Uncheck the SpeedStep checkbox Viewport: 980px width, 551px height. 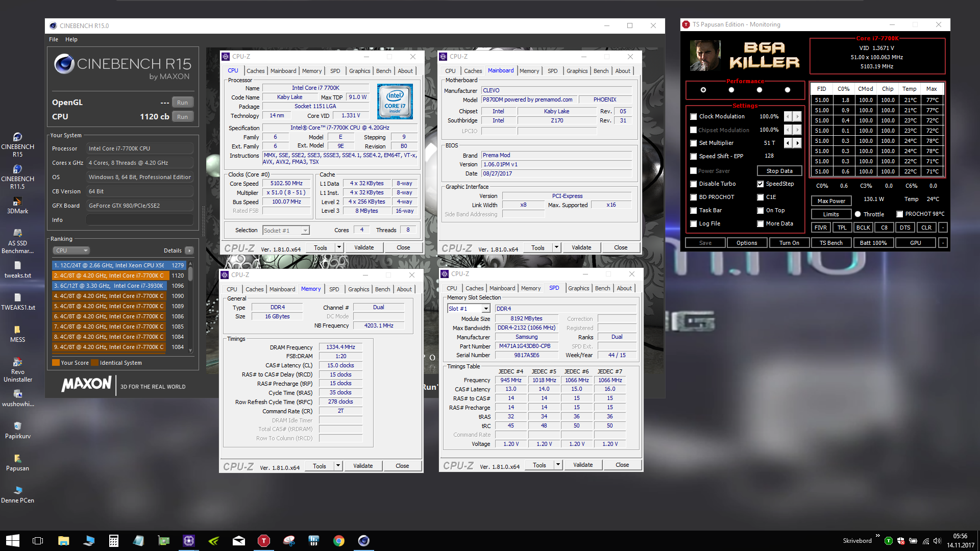(761, 184)
